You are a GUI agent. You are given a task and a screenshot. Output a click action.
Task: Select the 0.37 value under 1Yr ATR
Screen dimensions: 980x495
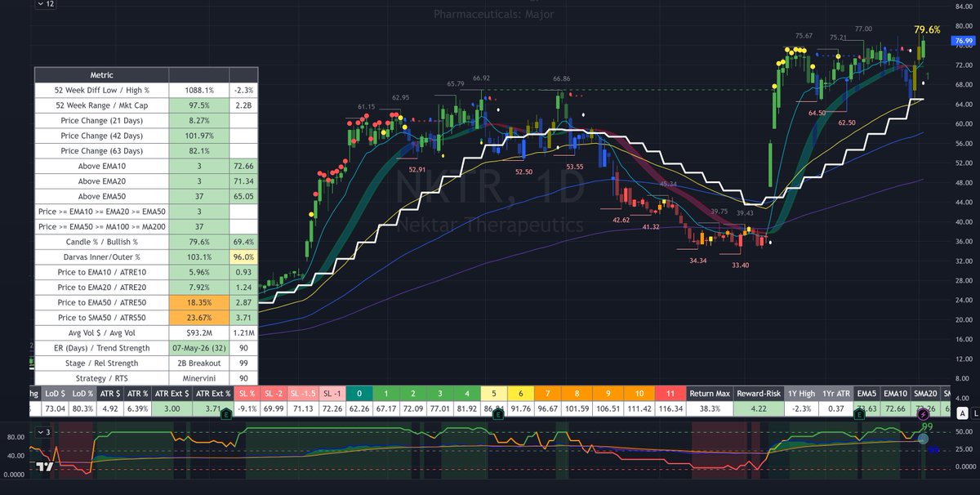(x=835, y=408)
